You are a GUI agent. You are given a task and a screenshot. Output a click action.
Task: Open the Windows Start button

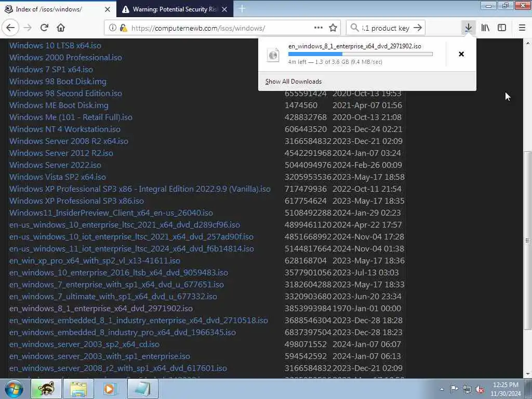(x=14, y=389)
